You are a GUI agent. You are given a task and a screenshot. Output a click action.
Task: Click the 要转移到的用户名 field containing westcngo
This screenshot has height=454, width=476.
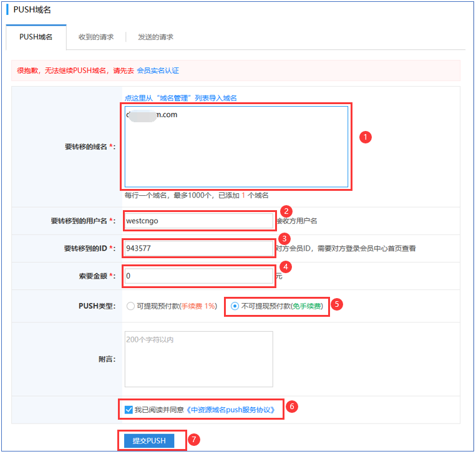pos(198,221)
